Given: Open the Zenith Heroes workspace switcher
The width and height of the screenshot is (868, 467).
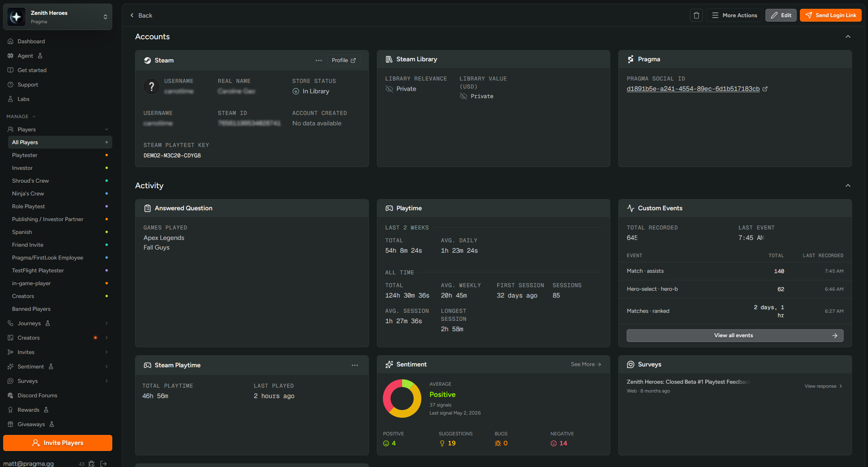Looking at the screenshot, I should (x=58, y=17).
